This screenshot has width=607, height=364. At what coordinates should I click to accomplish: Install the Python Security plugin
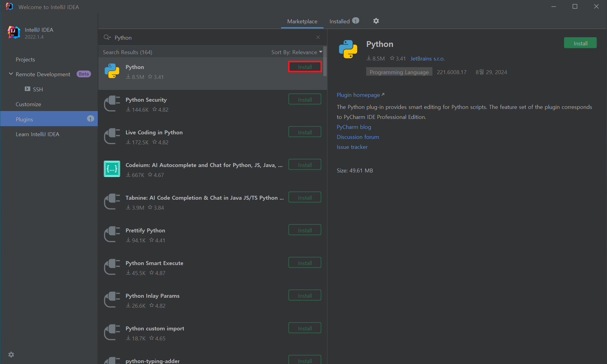tap(304, 100)
